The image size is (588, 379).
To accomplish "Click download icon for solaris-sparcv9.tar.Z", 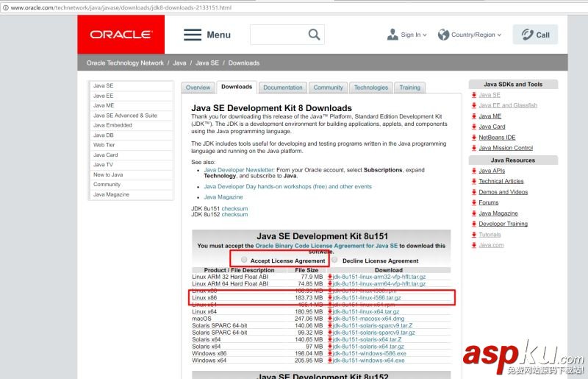I will coord(330,326).
